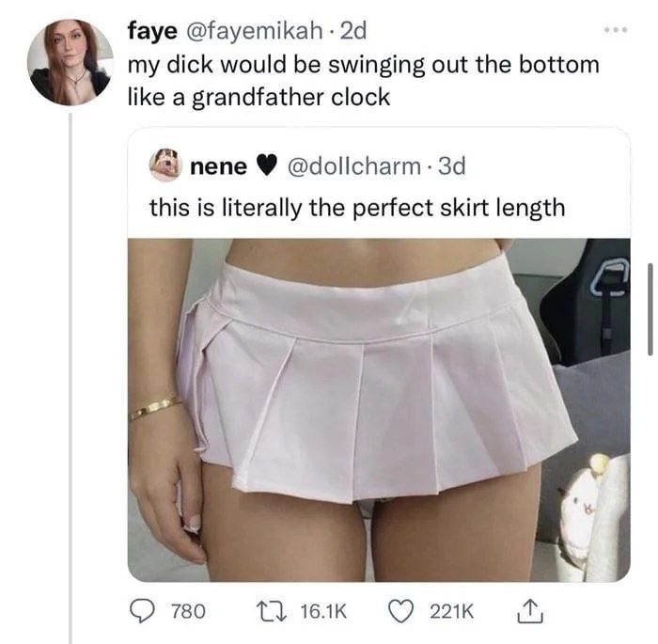Click the nene display name
Viewport: 658px width, 644px height.
pyautogui.click(x=219, y=167)
